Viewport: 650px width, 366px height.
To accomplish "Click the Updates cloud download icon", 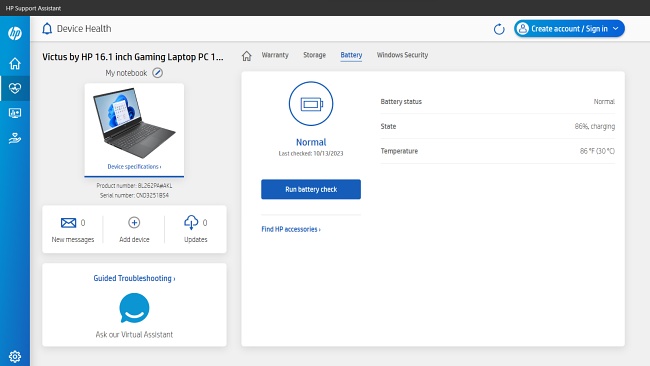I will point(191,223).
